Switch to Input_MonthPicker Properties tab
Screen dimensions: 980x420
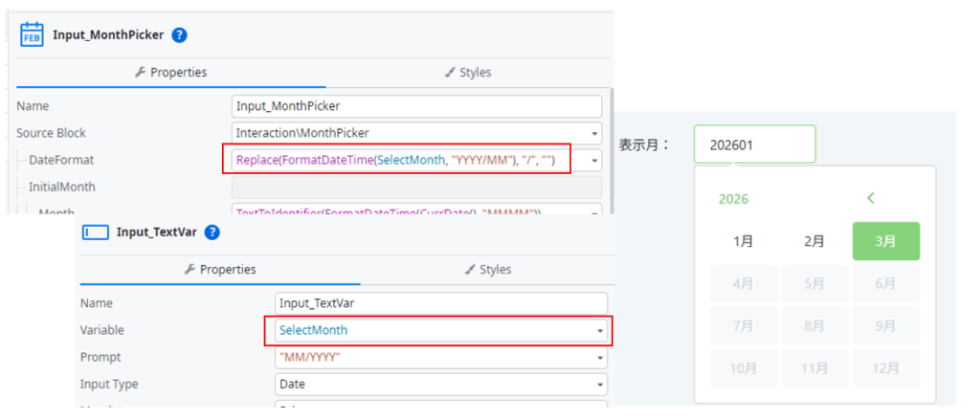(x=171, y=72)
